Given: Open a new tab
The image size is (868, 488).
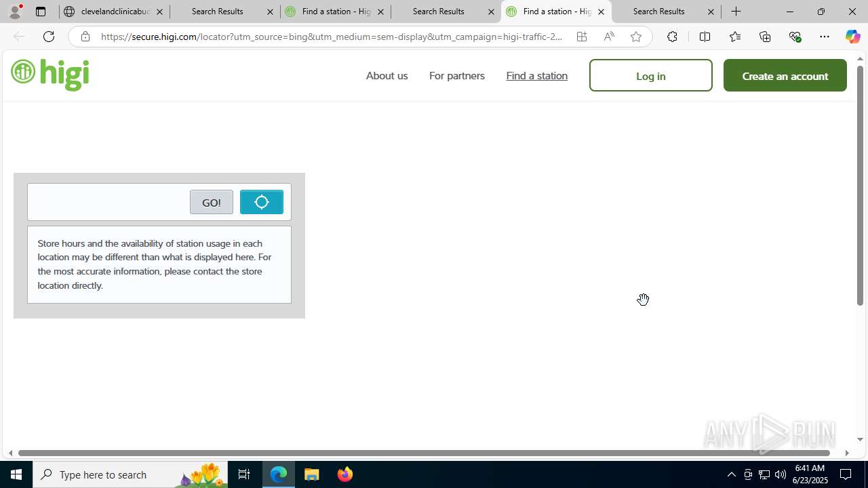Looking at the screenshot, I should pyautogui.click(x=736, y=12).
